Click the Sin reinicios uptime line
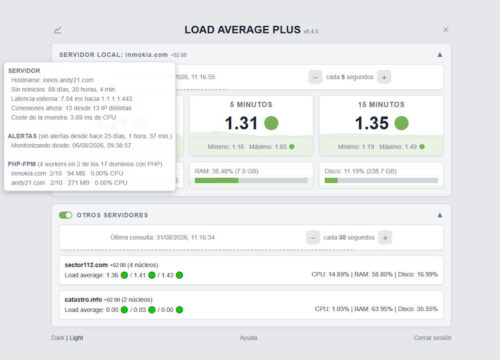 [63, 89]
